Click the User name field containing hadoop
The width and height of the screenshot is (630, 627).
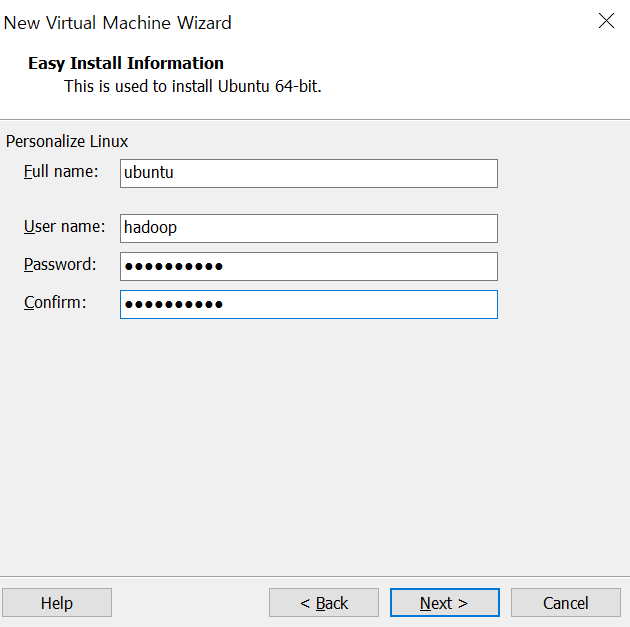(309, 228)
